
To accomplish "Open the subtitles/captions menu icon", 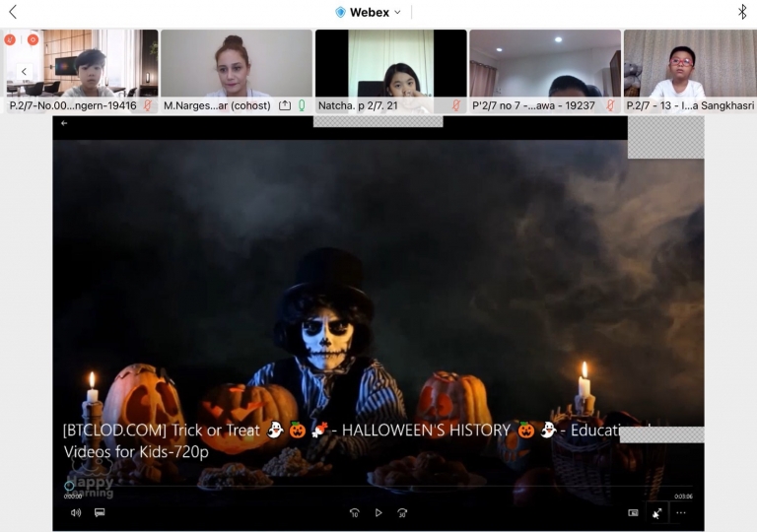I will coord(100,512).
